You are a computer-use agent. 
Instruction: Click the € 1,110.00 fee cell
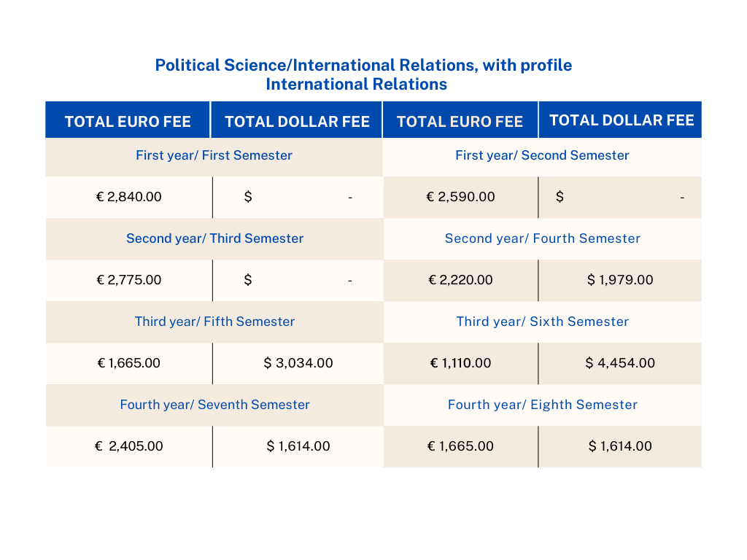click(460, 363)
